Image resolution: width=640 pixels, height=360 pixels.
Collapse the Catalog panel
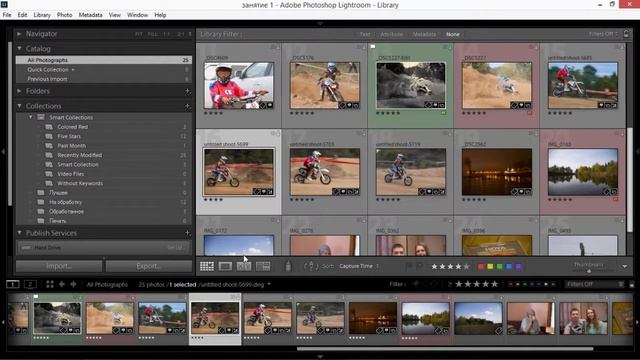coord(19,49)
